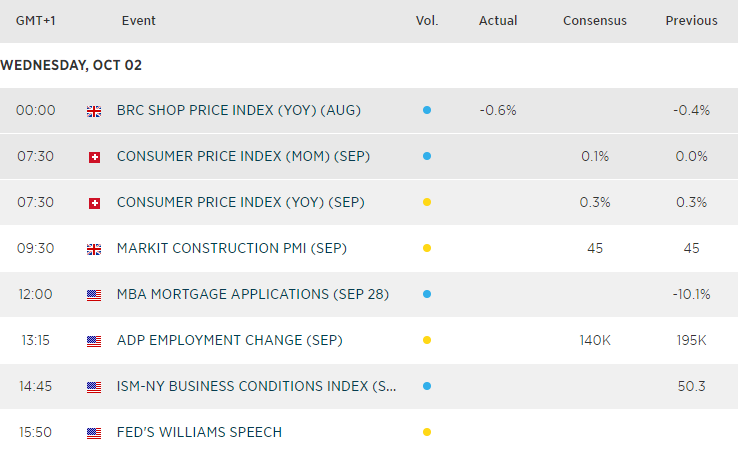This screenshot has height=457, width=738.
Task: Click Swiss flag beside Consumer Price Index (MoM)
Action: pyautogui.click(x=94, y=157)
